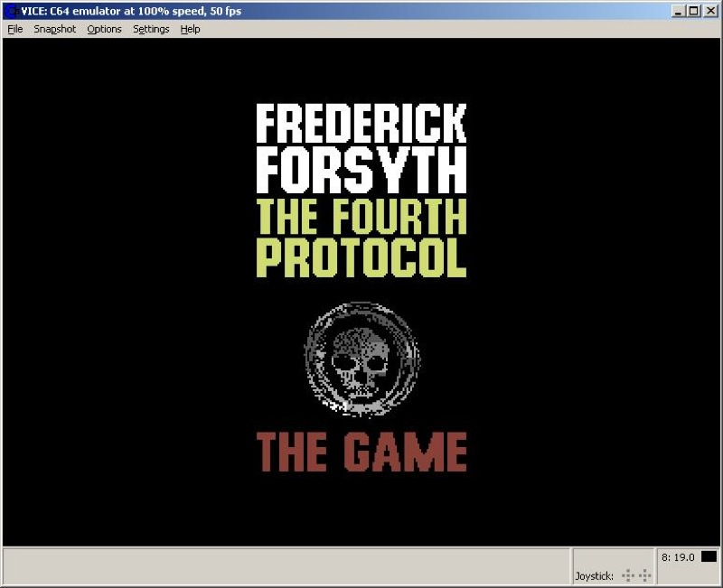This screenshot has height=588, width=723.
Task: Click the black drive LED indicator
Action: coord(709,556)
